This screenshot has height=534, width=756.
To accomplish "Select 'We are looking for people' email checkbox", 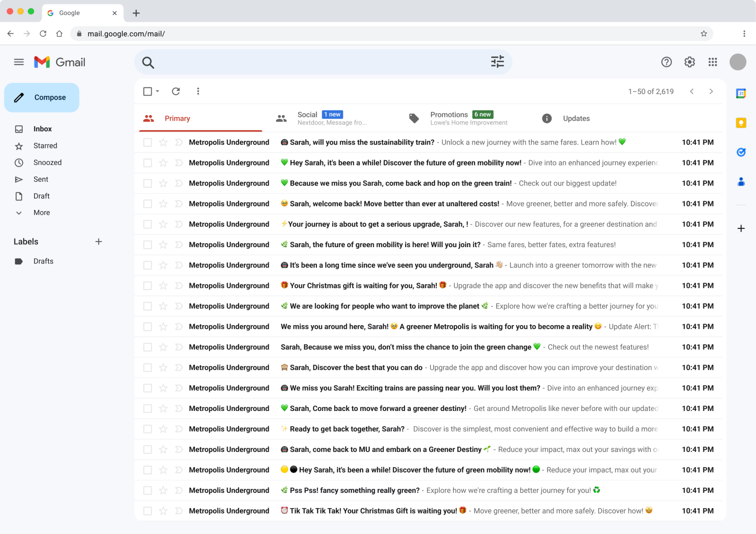I will (148, 306).
